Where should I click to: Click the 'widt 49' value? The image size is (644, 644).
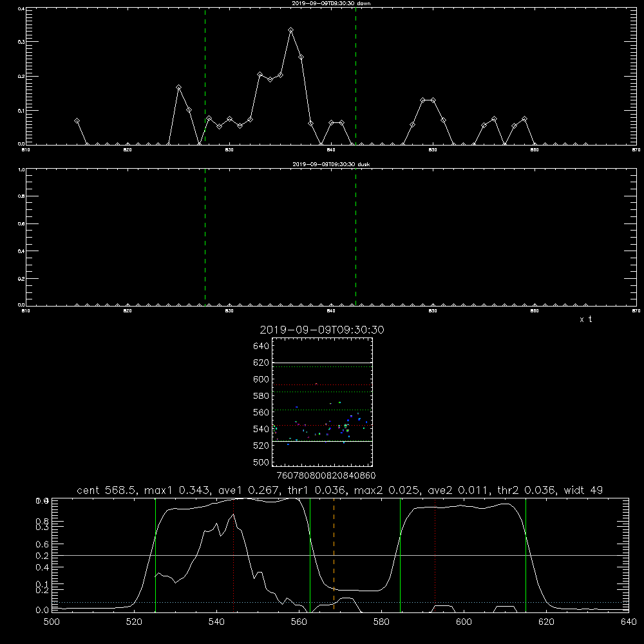pyautogui.click(x=583, y=490)
